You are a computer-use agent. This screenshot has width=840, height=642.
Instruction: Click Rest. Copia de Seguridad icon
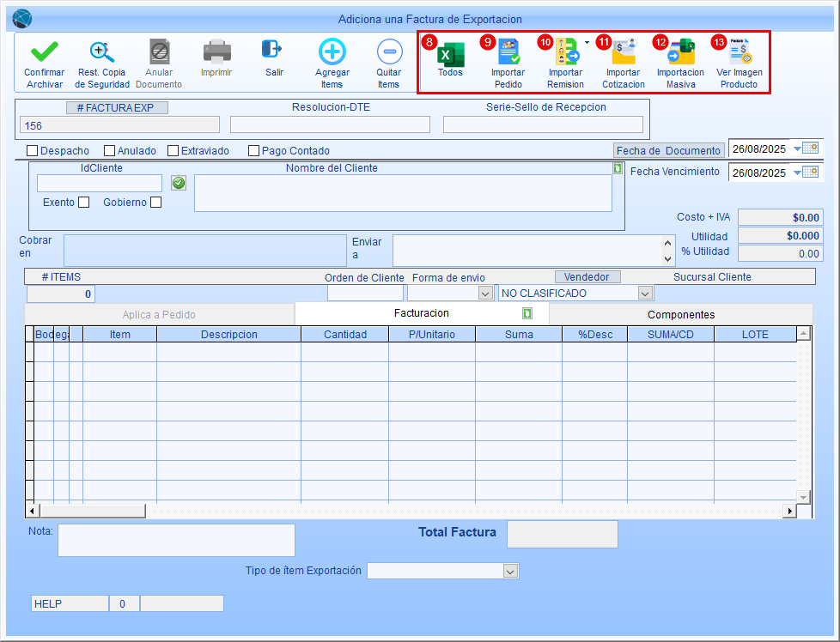point(102,52)
